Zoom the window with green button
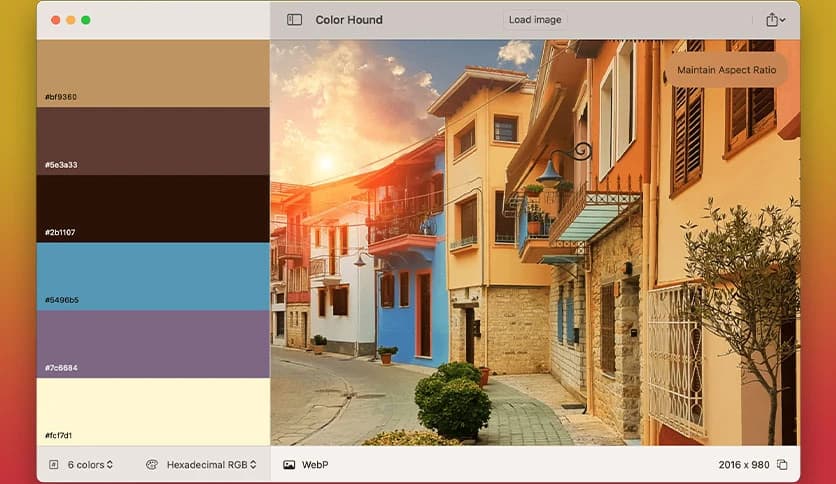The width and height of the screenshot is (836, 484). pos(85,20)
